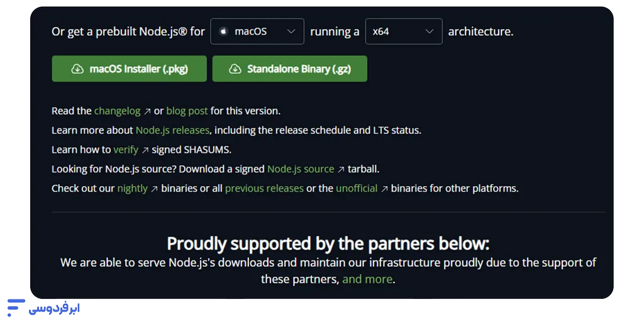Click the external arrow icon after Node.js source

(x=341, y=170)
